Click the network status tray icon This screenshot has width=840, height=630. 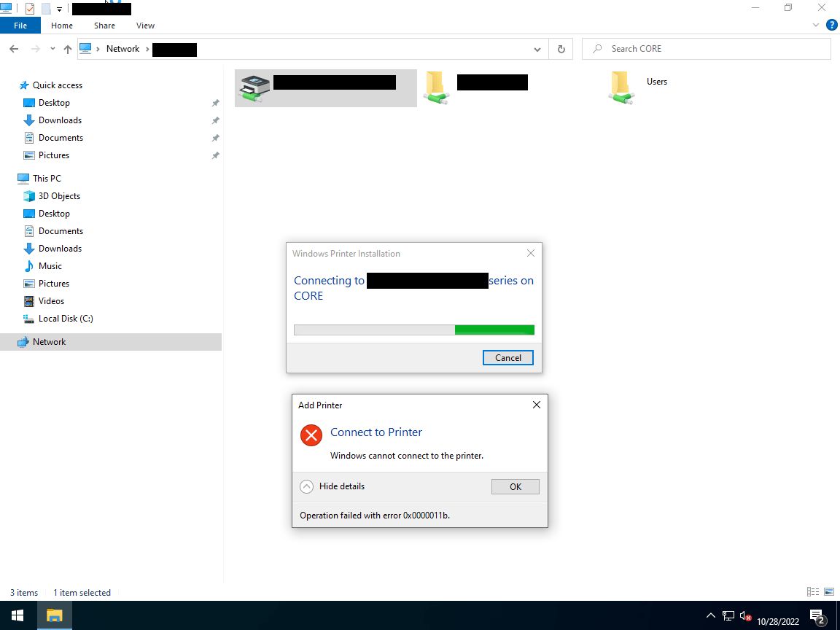click(728, 615)
